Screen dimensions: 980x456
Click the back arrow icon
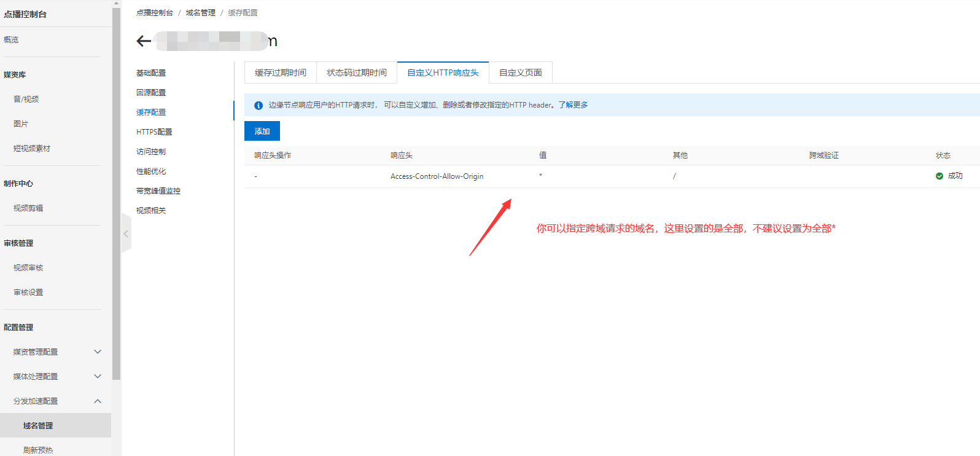(144, 41)
